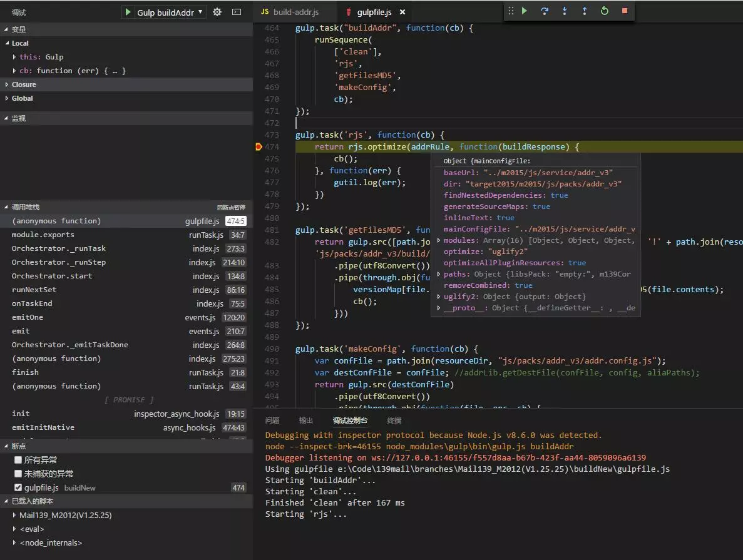The width and height of the screenshot is (743, 560).
Task: Expand the Closure variables scope
Action: tap(24, 84)
